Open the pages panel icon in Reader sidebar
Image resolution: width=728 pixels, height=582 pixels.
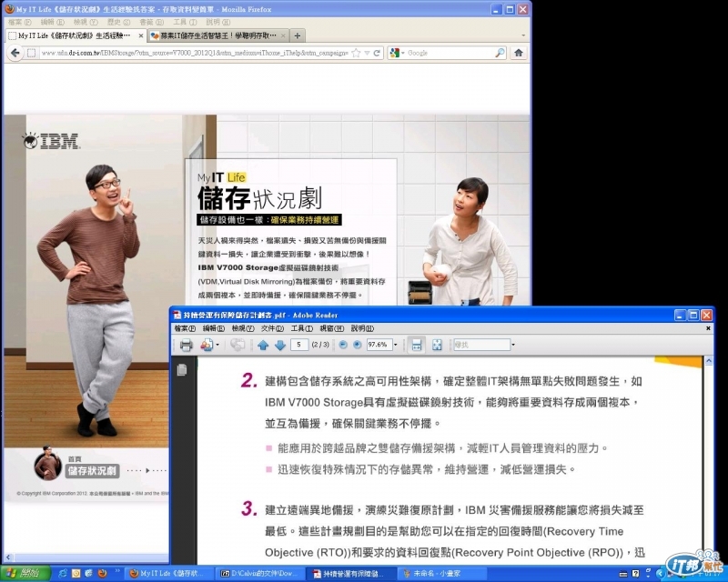182,369
